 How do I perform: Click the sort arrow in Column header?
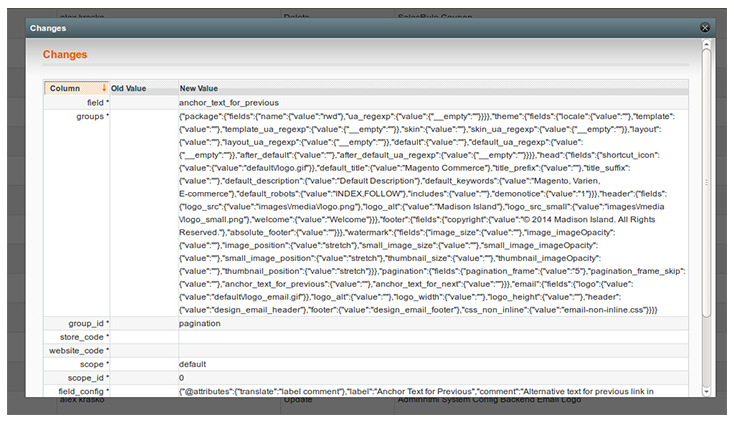104,88
